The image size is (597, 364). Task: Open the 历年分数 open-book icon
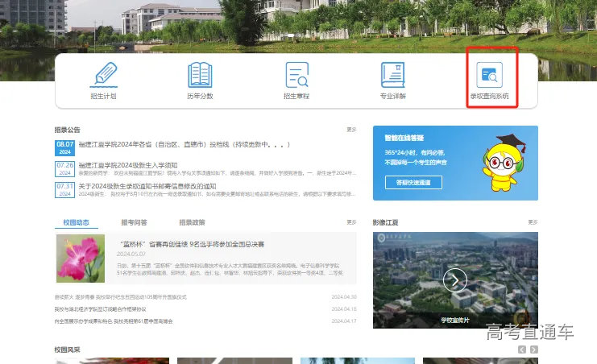(200, 75)
